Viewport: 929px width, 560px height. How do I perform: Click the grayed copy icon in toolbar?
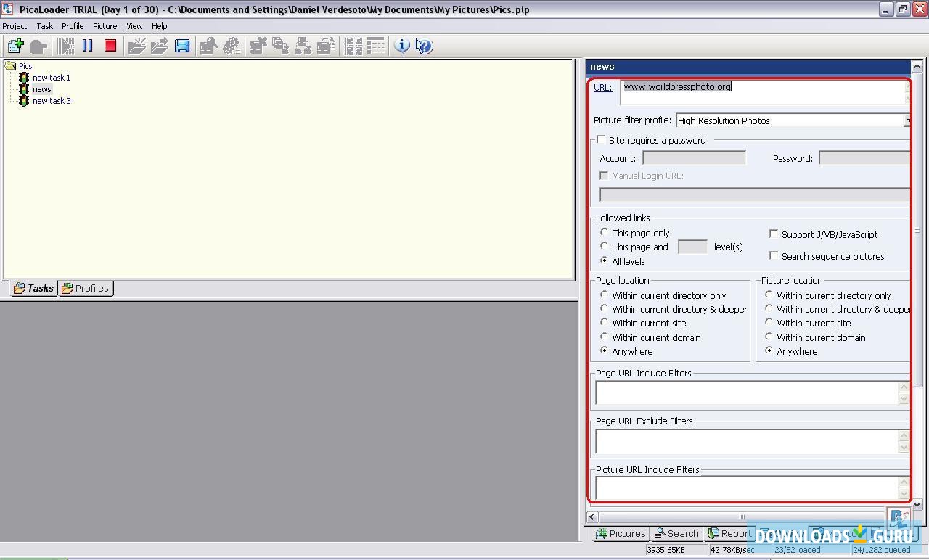pyautogui.click(x=281, y=46)
